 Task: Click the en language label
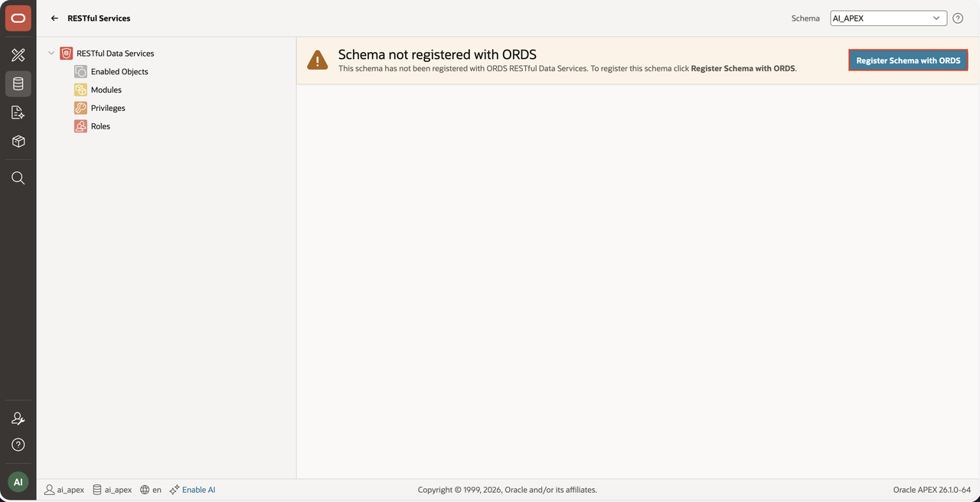click(x=157, y=490)
